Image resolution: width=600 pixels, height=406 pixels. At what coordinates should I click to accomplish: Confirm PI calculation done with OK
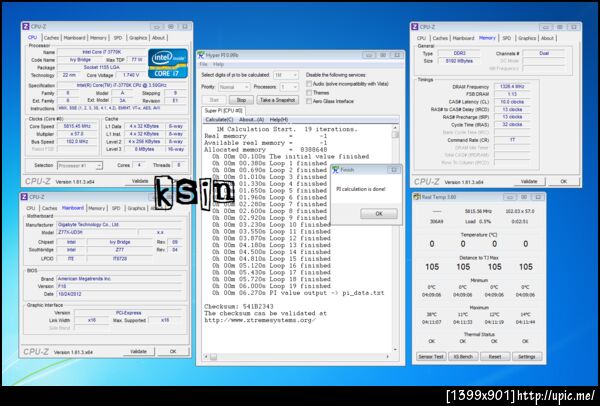tap(379, 214)
